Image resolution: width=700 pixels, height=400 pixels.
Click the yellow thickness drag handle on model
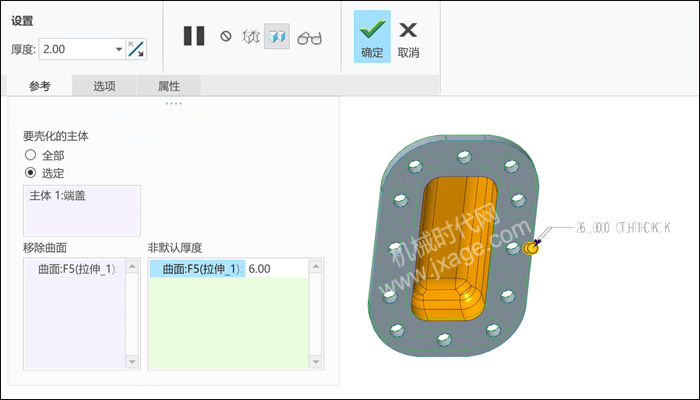pyautogui.click(x=530, y=248)
